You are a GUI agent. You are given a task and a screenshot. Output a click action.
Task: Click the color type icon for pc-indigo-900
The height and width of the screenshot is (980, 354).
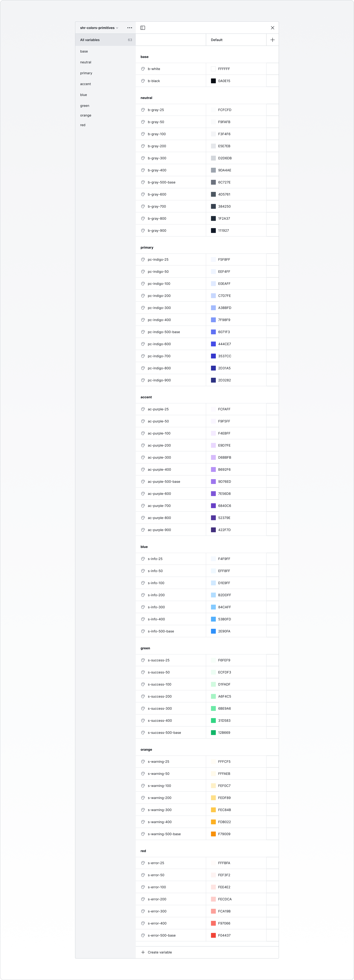[143, 380]
